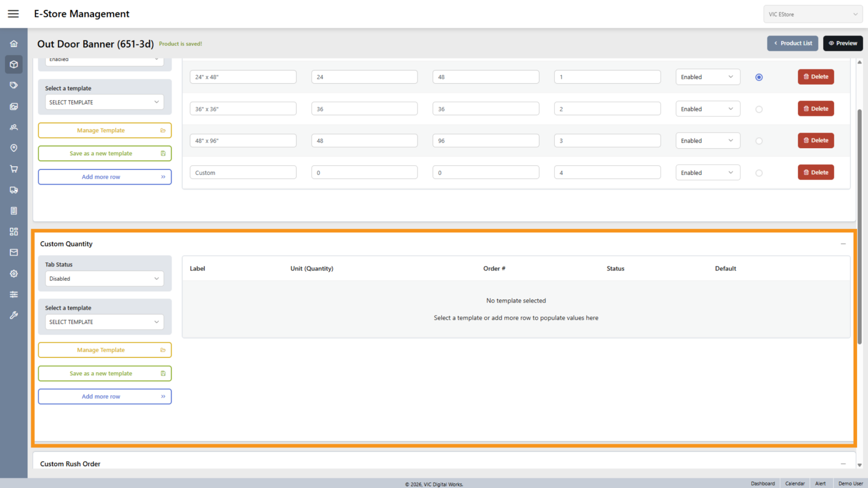Open Dashboard in footer bar
The width and height of the screenshot is (868, 488).
[x=763, y=483]
